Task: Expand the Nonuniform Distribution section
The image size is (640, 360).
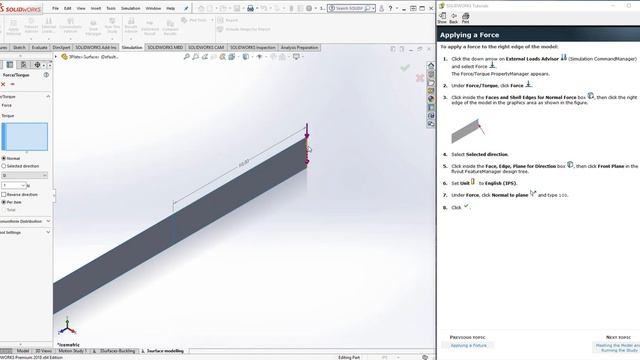Action: coord(48,221)
